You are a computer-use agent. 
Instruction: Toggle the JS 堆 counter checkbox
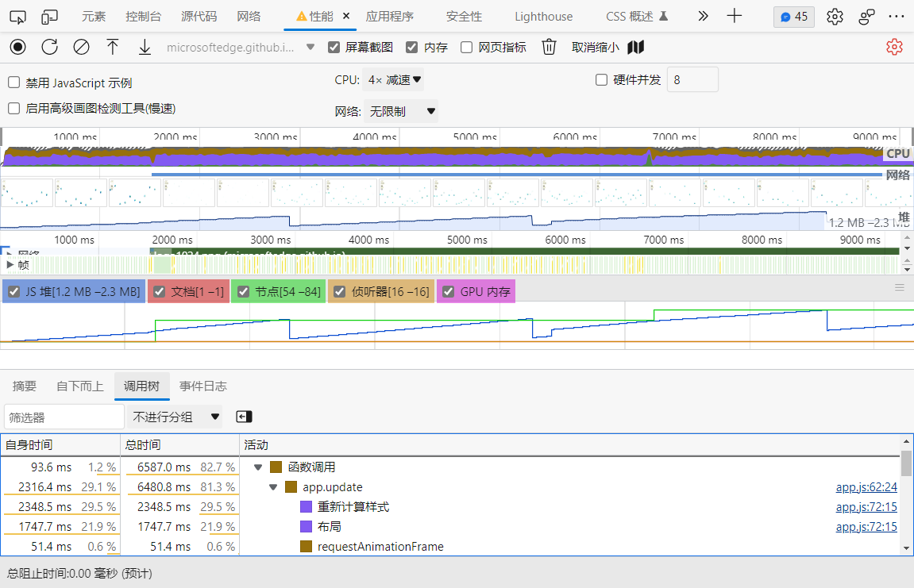(x=14, y=292)
